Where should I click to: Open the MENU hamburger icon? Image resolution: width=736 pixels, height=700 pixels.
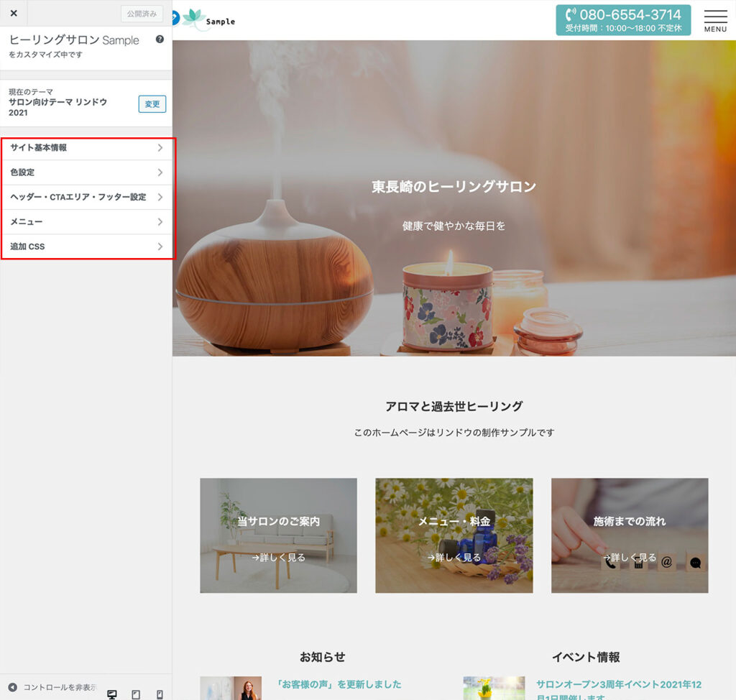coord(715,21)
